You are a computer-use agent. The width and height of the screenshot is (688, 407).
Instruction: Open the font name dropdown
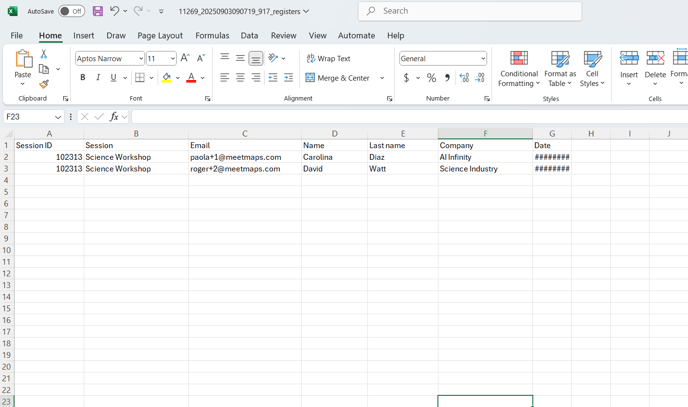coord(141,58)
